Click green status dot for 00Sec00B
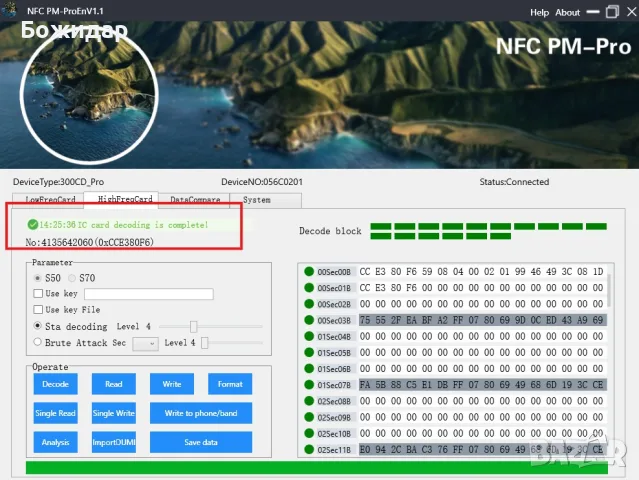 (309, 271)
